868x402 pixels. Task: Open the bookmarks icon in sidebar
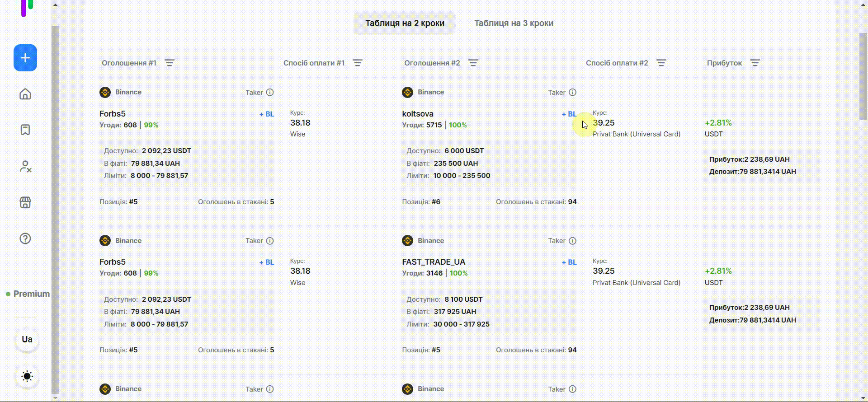(x=25, y=130)
